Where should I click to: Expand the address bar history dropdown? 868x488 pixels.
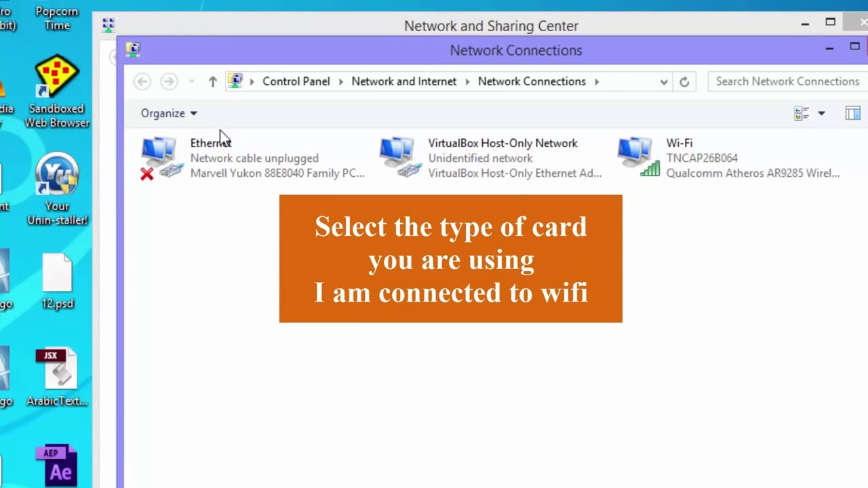coord(664,82)
